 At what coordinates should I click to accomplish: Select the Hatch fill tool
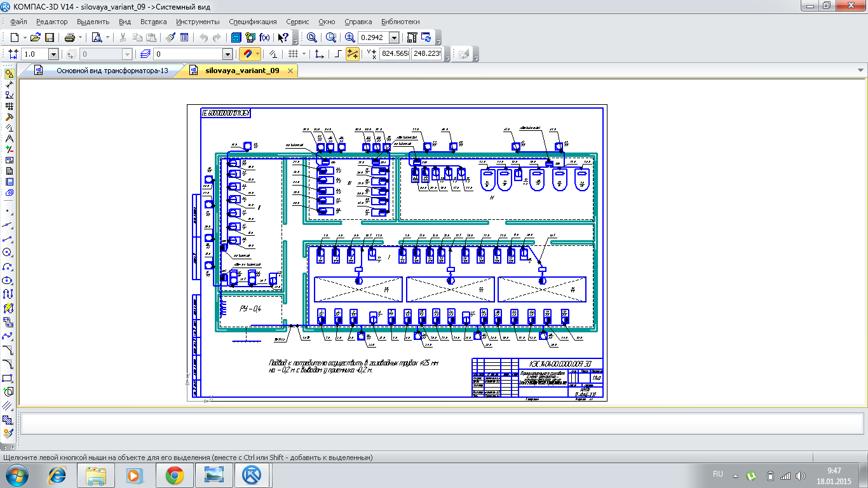pyautogui.click(x=8, y=420)
